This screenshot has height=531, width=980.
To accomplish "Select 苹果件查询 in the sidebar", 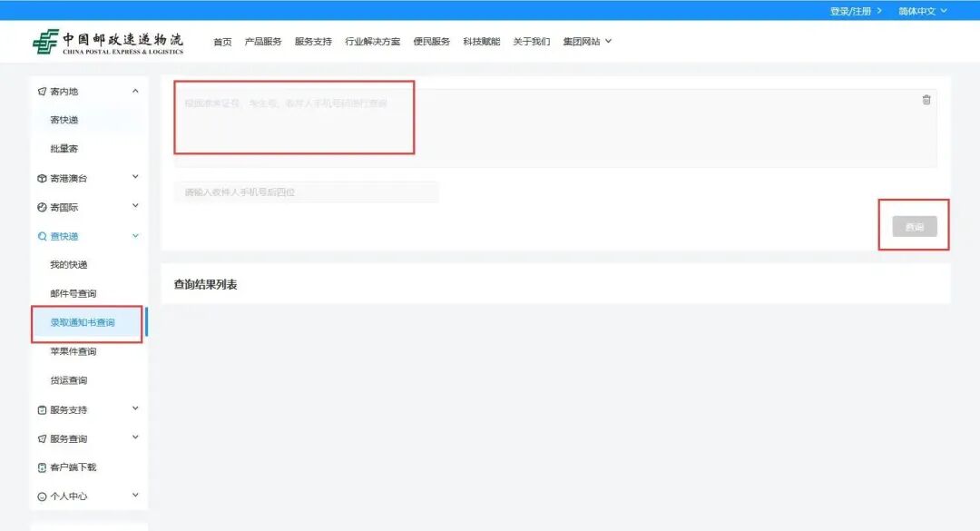I will pos(73,351).
